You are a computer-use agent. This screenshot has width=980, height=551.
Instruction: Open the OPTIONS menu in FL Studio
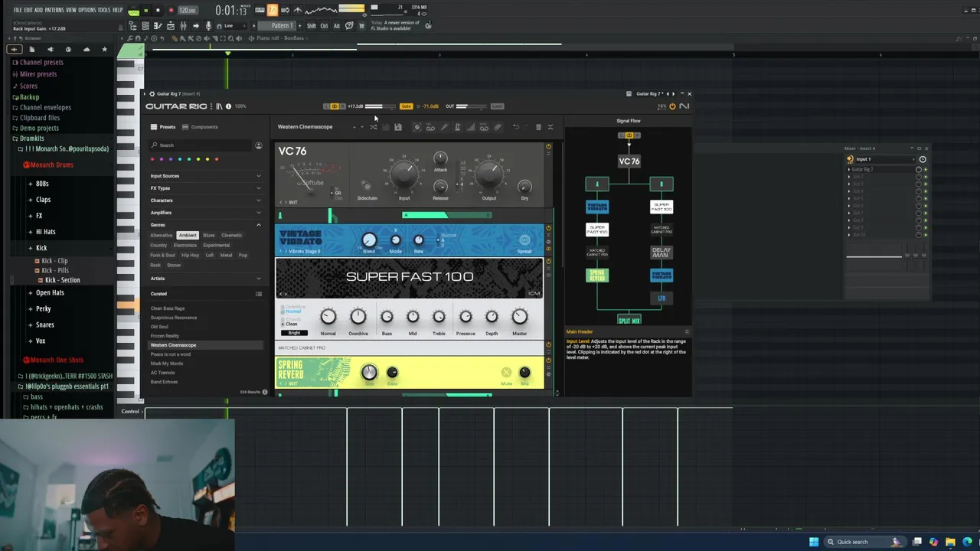[x=87, y=10]
